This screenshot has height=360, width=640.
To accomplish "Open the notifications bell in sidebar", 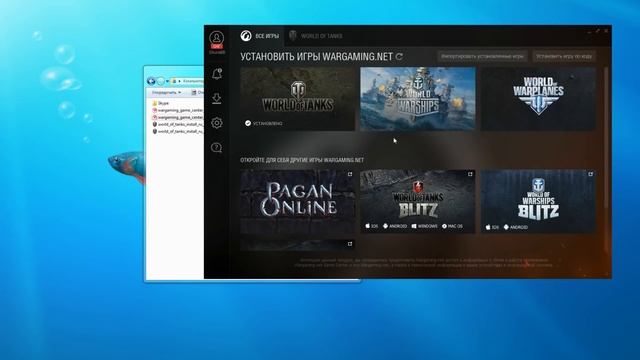I will coord(217,74).
